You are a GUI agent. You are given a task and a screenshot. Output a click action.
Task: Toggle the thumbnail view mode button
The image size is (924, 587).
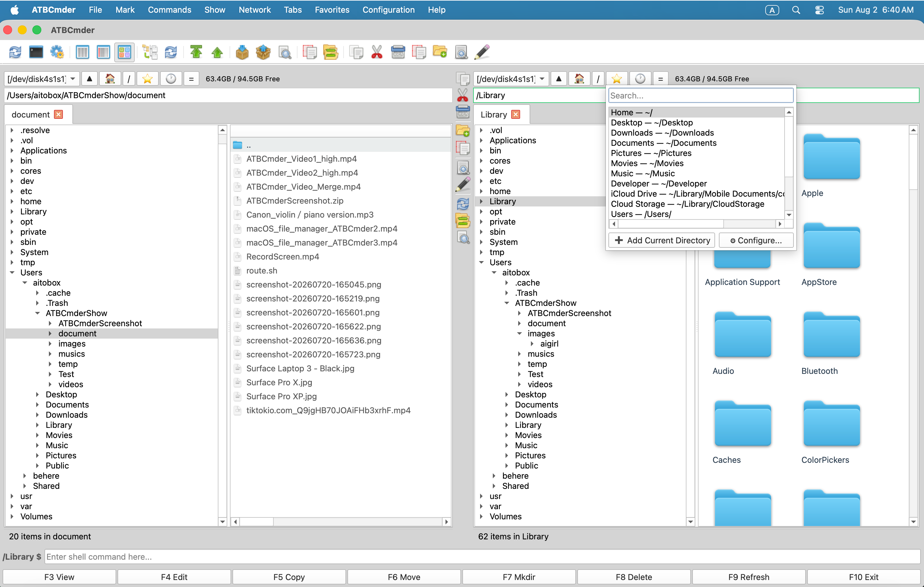[x=124, y=52]
